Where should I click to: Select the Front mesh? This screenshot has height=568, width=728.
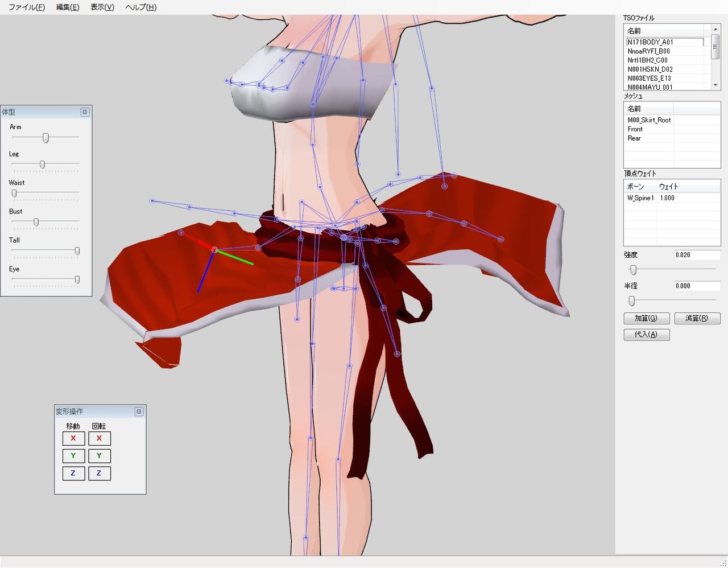(x=635, y=129)
